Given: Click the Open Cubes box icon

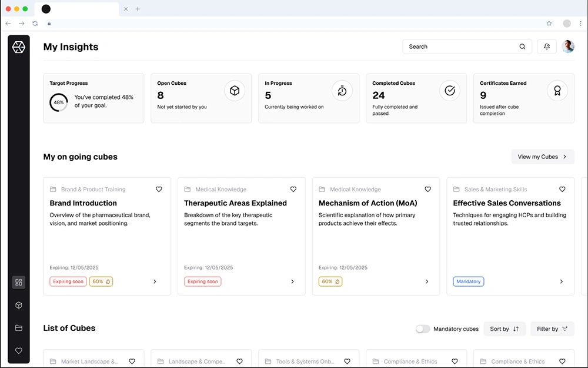Looking at the screenshot, I should click(235, 91).
